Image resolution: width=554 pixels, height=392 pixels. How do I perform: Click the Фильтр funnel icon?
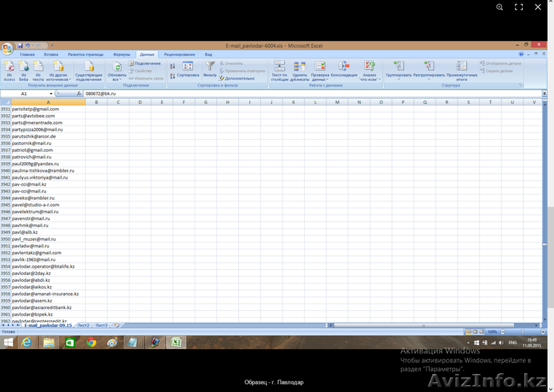point(210,68)
